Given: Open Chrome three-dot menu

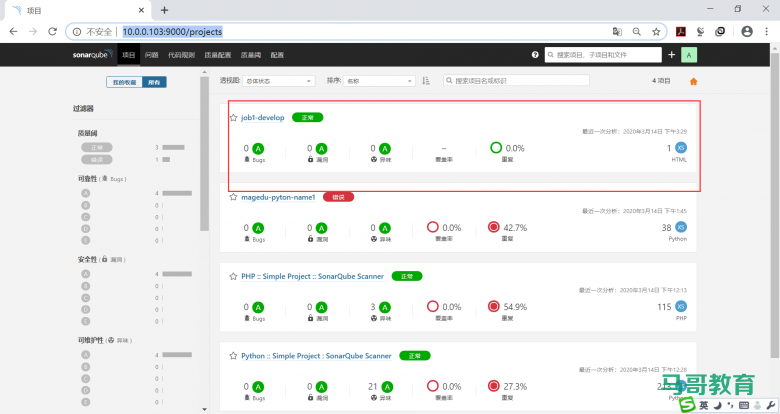Looking at the screenshot, I should coord(766,31).
